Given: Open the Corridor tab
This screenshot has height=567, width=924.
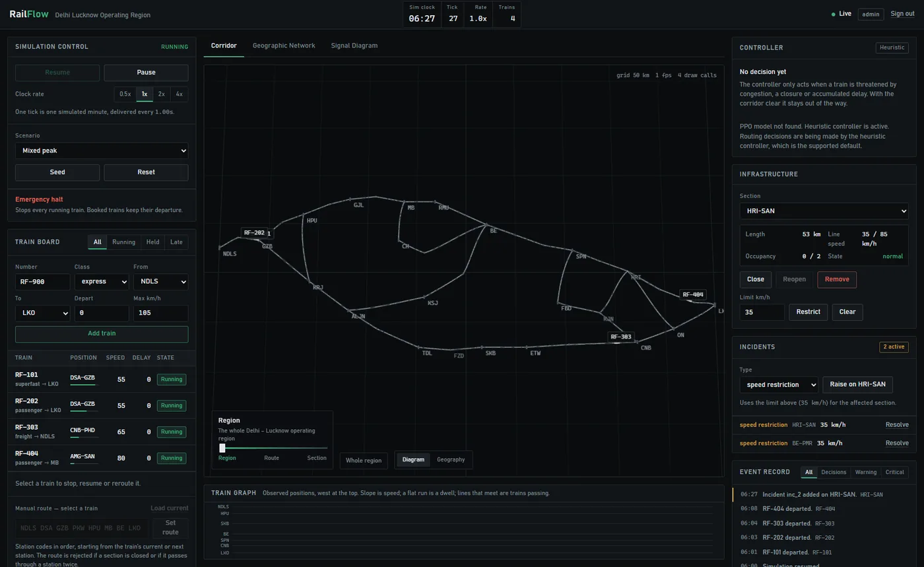Looking at the screenshot, I should coord(224,46).
